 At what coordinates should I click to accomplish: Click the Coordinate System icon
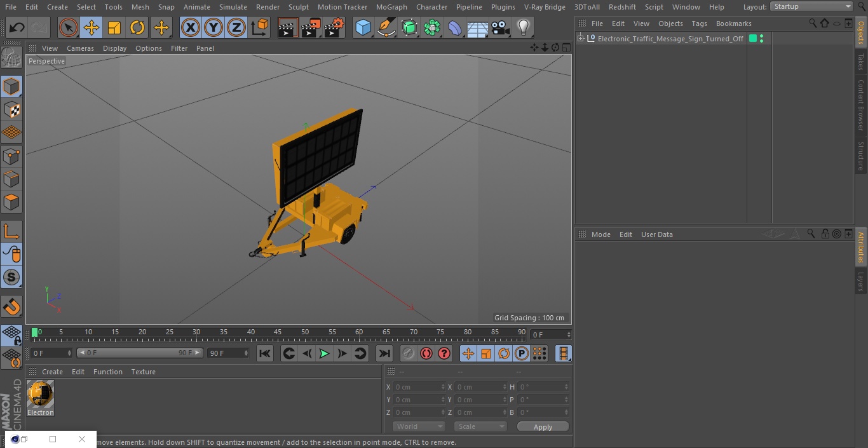[x=260, y=28]
